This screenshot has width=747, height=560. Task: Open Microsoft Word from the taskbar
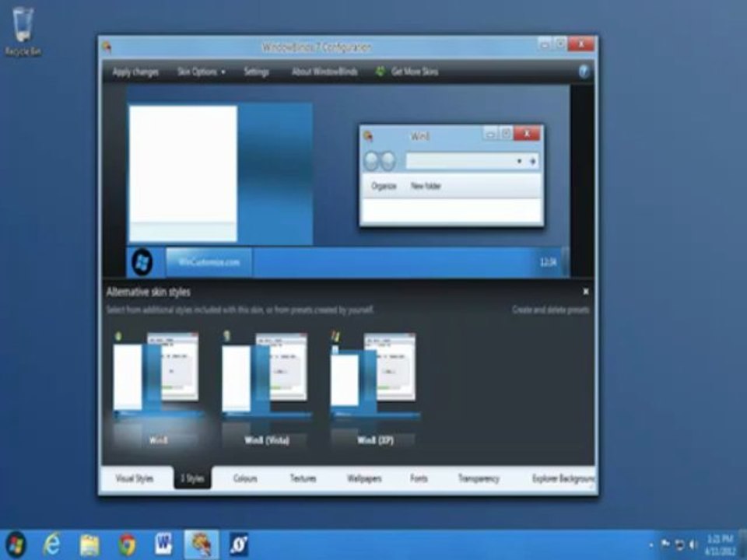point(163,544)
